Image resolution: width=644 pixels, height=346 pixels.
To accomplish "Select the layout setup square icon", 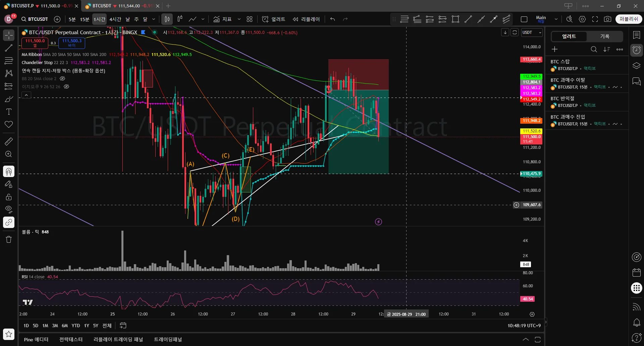I will 524,19.
